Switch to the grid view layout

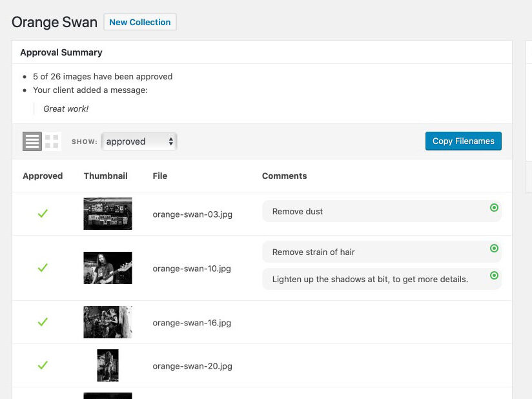coord(51,141)
